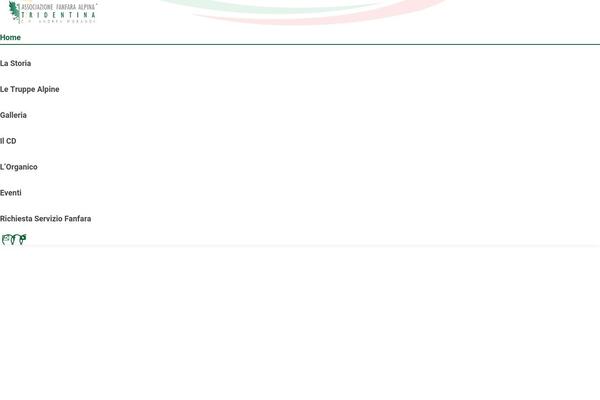Viewport: 600px width, 400px height.
Task: Select Galleria from the menu
Action: tap(13, 115)
